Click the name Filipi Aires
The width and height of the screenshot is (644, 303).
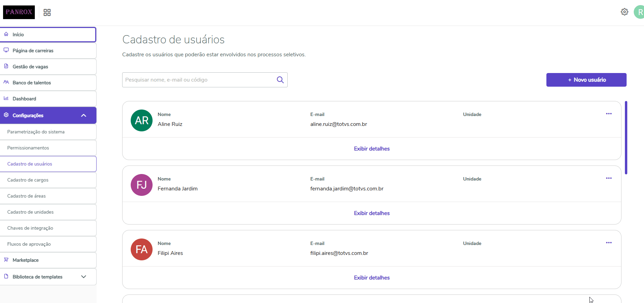pos(170,253)
